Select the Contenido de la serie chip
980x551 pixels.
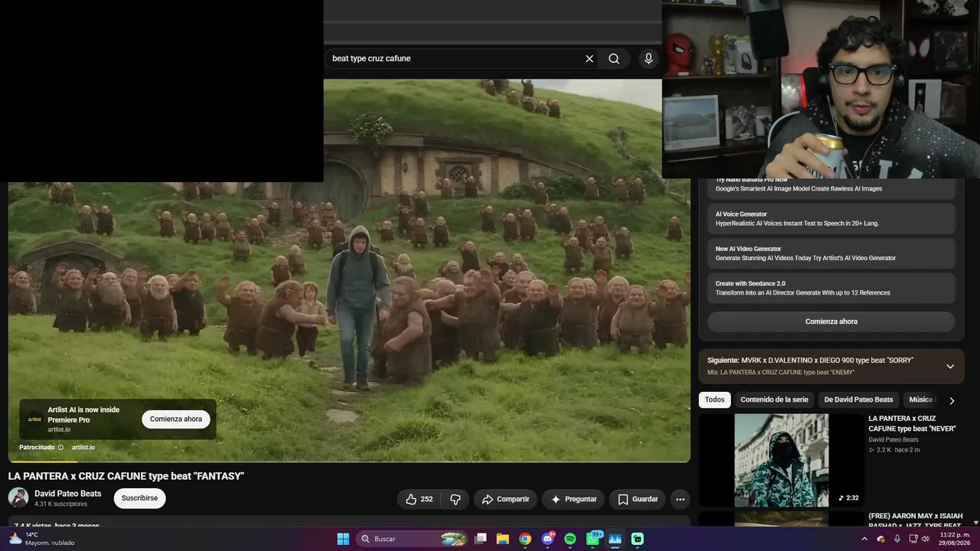(774, 399)
